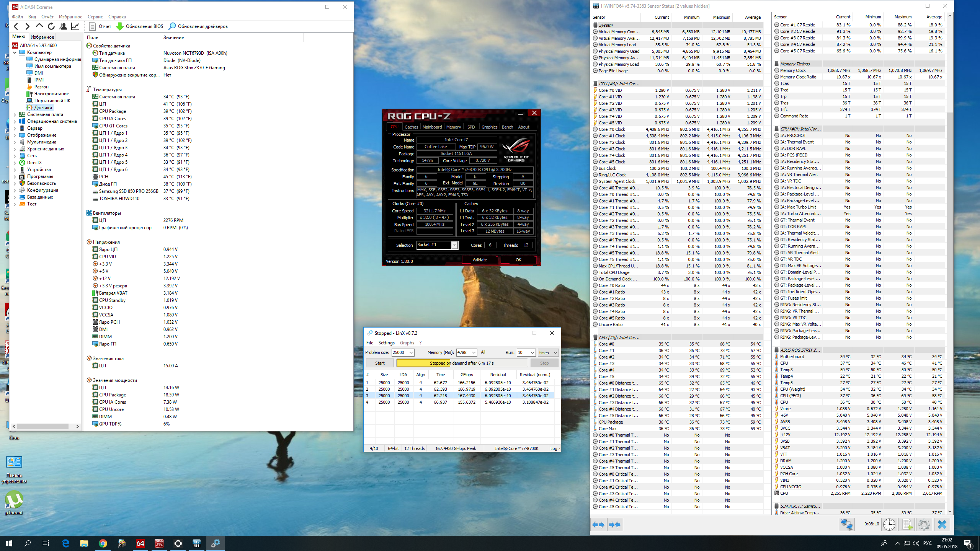Click the green BIOS updates arrow icon

(x=120, y=26)
